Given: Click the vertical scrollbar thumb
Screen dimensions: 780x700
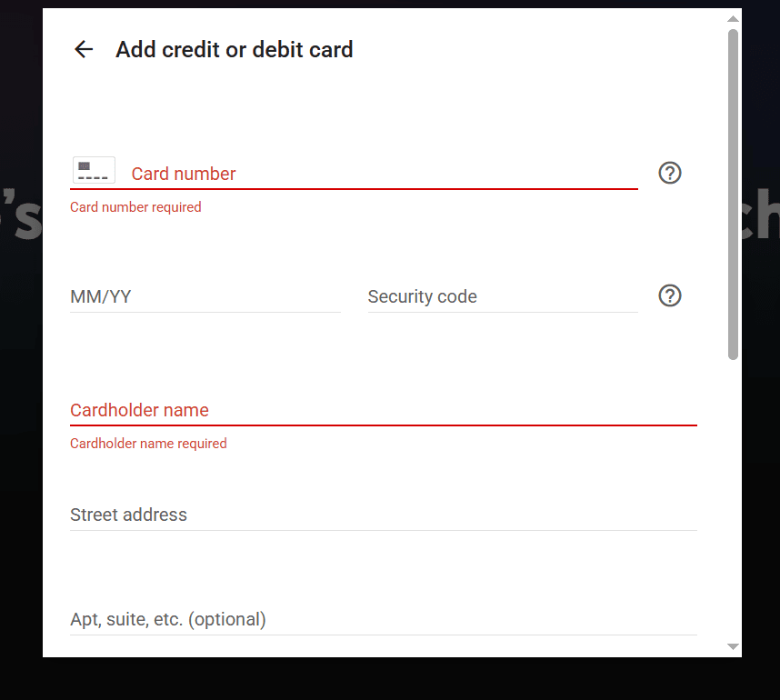Looking at the screenshot, I should (x=733, y=194).
